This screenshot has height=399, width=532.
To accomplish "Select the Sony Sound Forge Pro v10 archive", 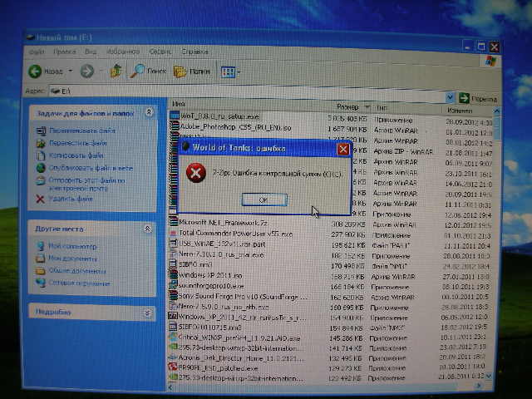I will click(x=243, y=297).
